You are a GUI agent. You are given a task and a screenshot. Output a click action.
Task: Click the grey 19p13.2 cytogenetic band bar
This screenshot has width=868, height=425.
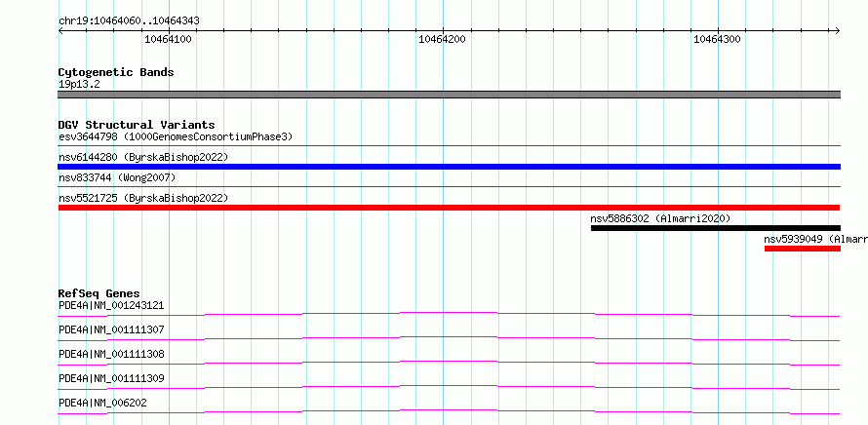pyautogui.click(x=449, y=95)
